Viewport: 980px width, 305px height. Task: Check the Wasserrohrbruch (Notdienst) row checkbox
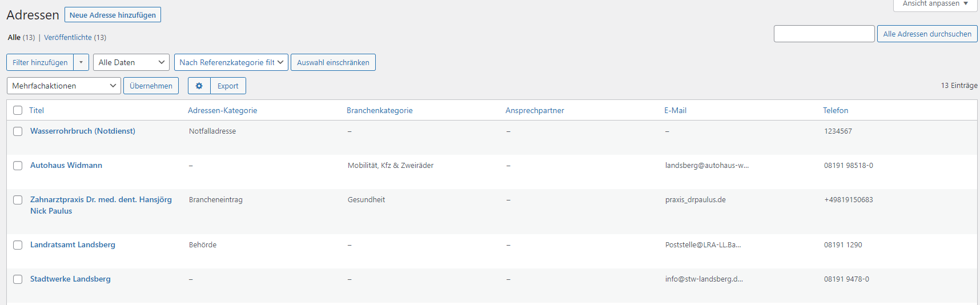tap(18, 131)
